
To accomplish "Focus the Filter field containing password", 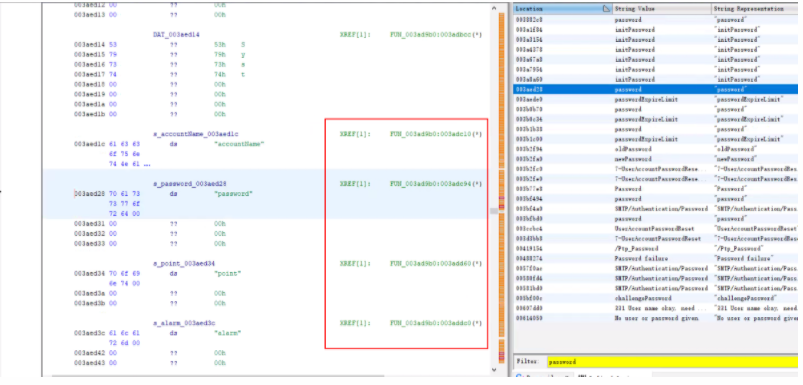I will [x=672, y=361].
